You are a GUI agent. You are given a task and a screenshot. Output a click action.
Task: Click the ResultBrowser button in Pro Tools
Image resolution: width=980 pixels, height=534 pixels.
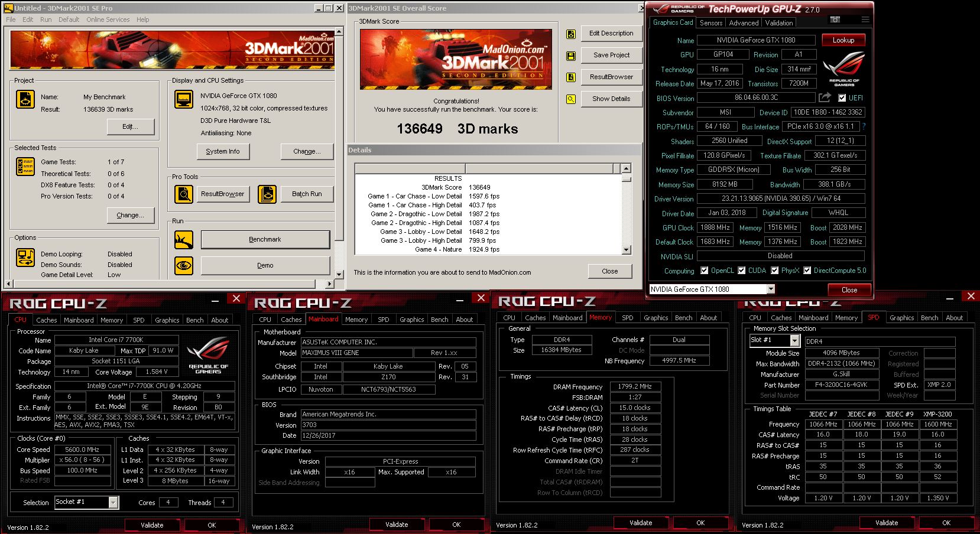pyautogui.click(x=222, y=194)
